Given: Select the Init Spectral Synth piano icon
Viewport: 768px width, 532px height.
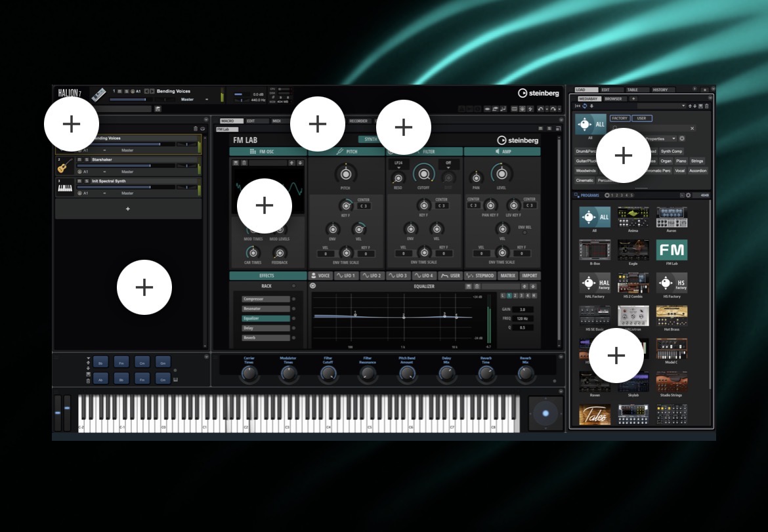Looking at the screenshot, I should tap(64, 188).
